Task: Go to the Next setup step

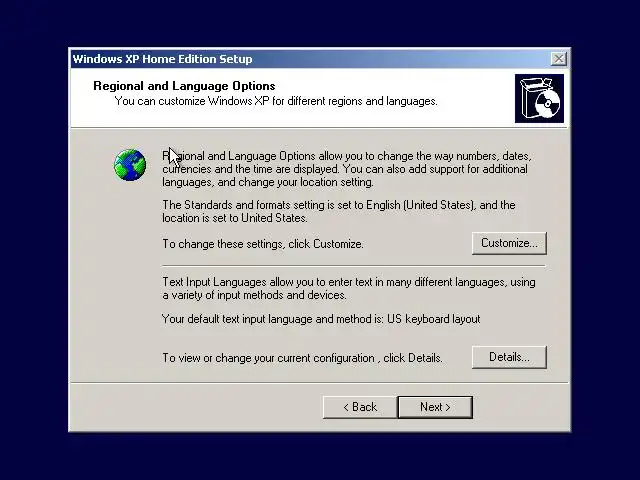Action: point(435,407)
